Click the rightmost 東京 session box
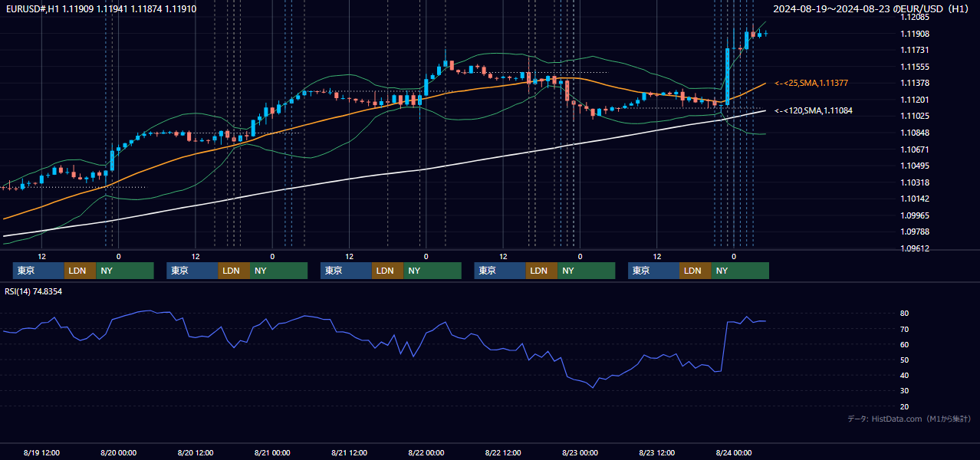The height and width of the screenshot is (460, 980). point(653,271)
